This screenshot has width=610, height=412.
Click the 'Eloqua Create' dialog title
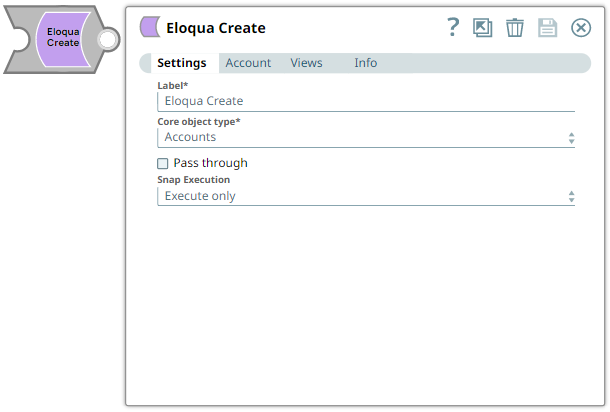pos(216,28)
